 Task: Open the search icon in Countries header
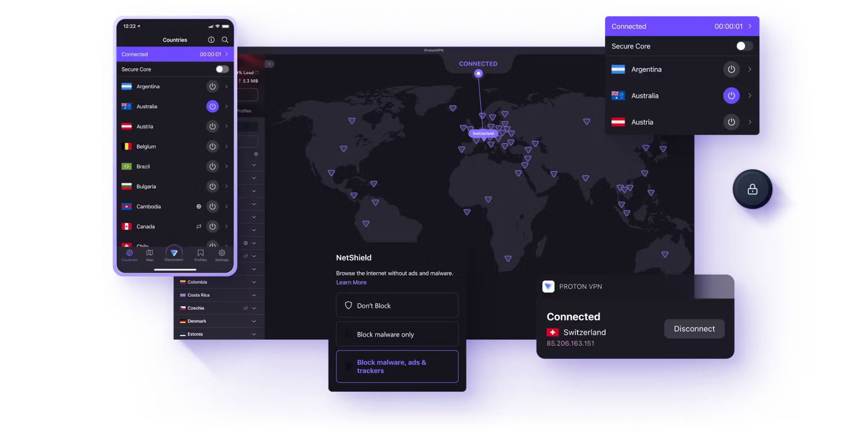(225, 39)
